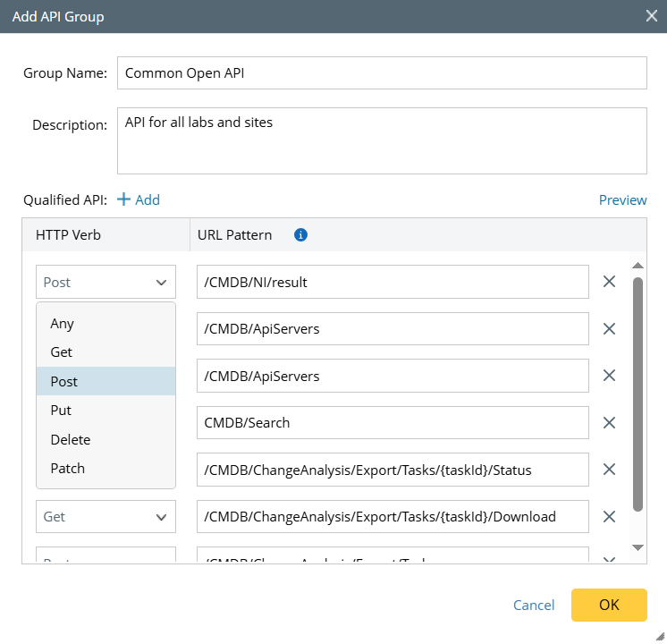Select Any from the verb list
This screenshot has width=667, height=644.
coord(63,324)
